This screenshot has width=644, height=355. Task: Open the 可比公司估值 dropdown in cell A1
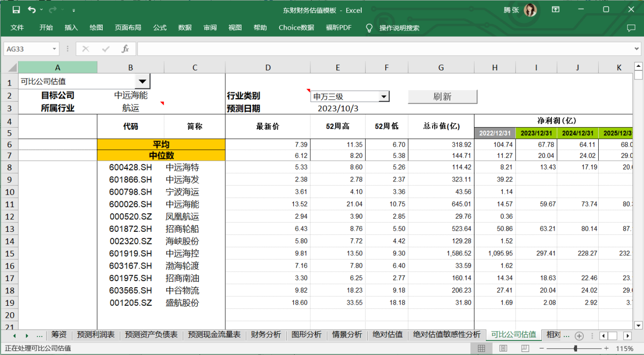pos(142,81)
